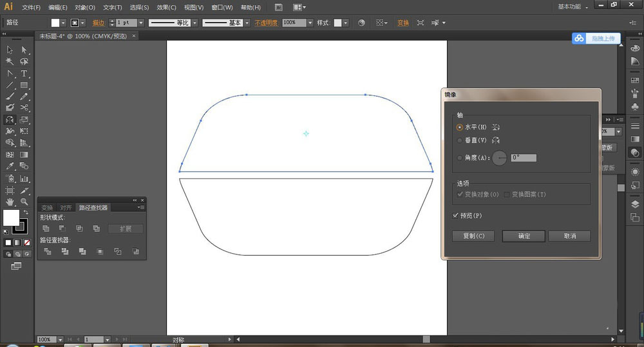Open the 基本功能 workspace switcher
The image size is (644, 347).
coord(573,6)
